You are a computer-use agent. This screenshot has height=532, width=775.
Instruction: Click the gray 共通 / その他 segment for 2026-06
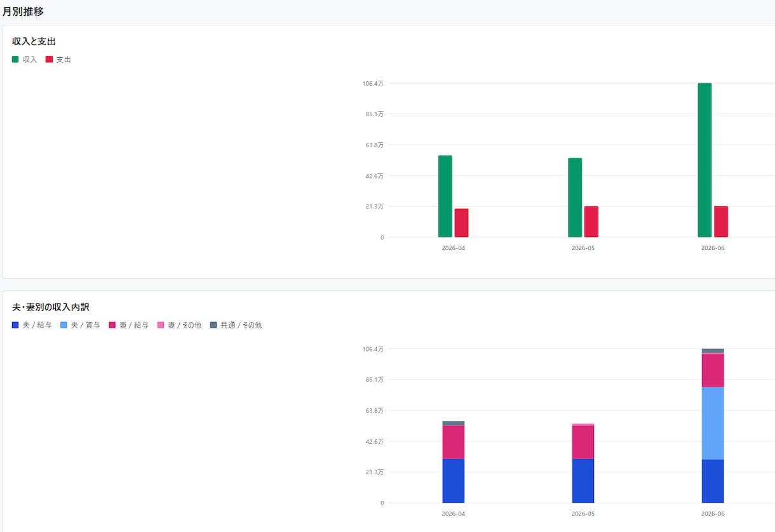(713, 351)
